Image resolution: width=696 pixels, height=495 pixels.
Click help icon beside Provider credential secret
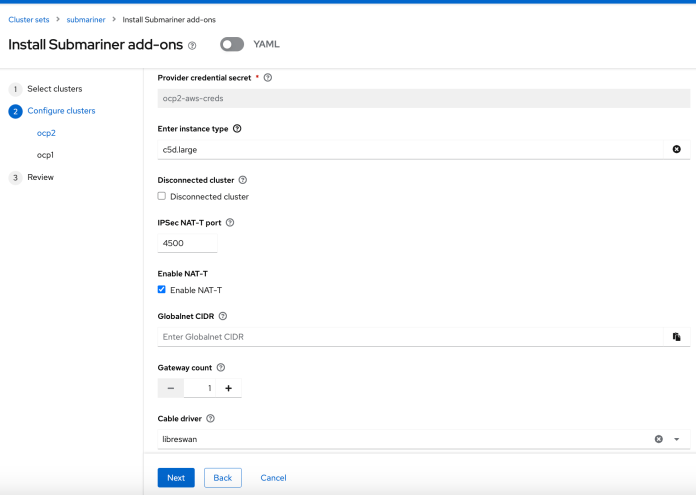point(268,77)
